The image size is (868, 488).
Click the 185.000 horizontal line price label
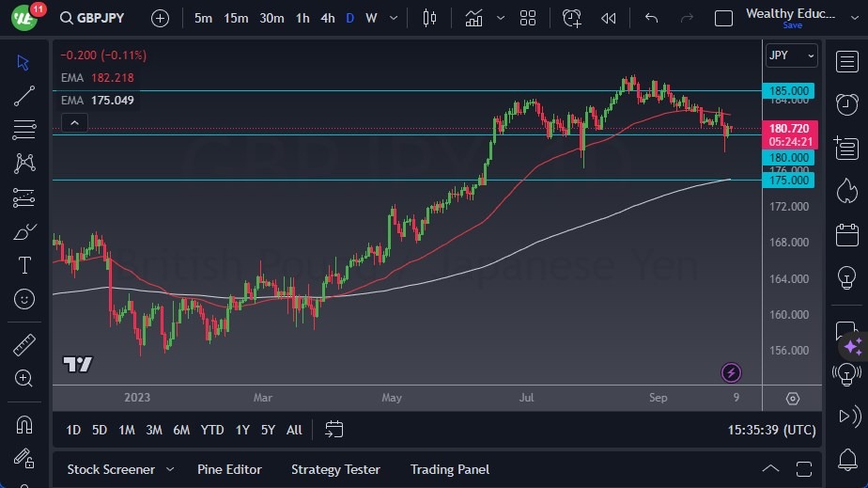pos(789,91)
